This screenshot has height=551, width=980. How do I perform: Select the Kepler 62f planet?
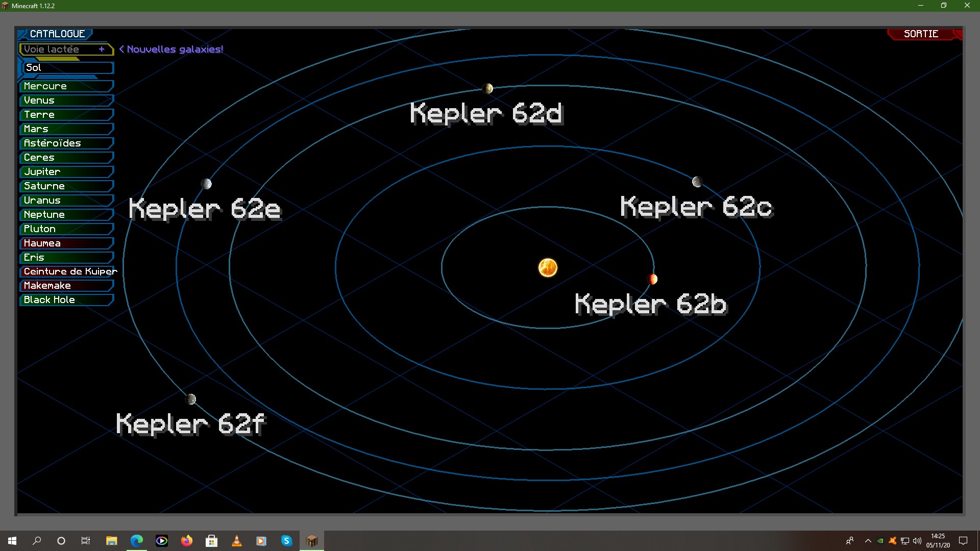[190, 399]
